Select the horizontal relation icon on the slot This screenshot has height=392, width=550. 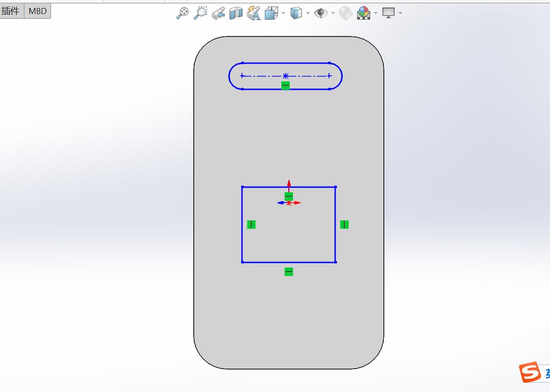pyautogui.click(x=285, y=85)
